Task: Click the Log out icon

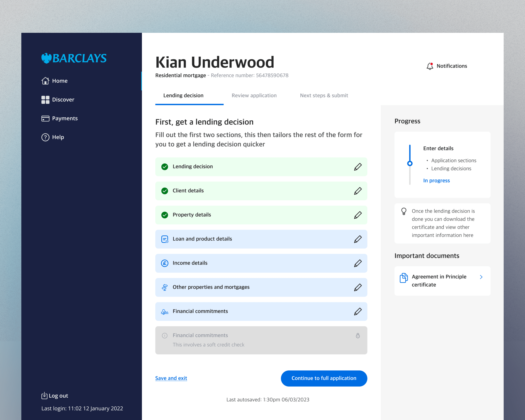Action: 44,396
